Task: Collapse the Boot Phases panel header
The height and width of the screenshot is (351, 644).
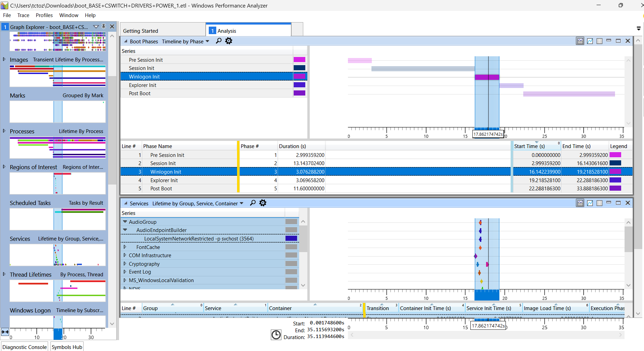Action: click(x=126, y=41)
